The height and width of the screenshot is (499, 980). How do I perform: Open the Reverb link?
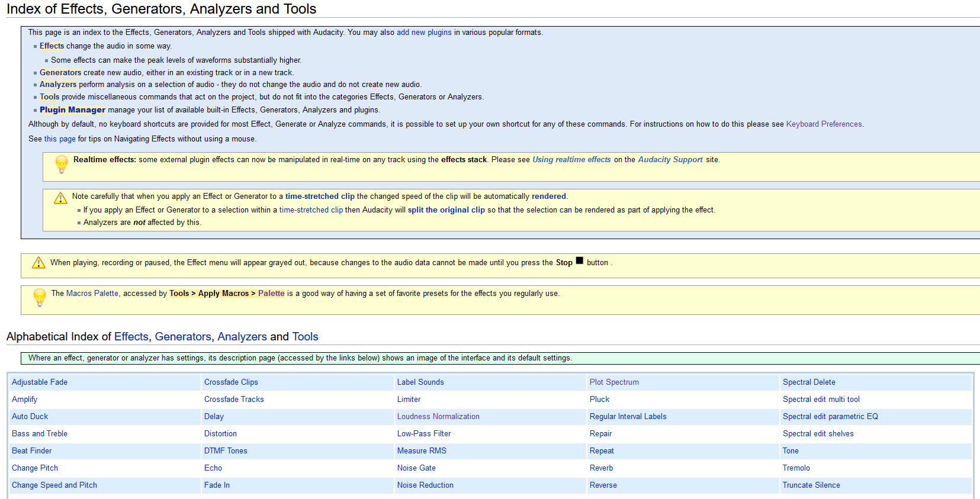601,468
